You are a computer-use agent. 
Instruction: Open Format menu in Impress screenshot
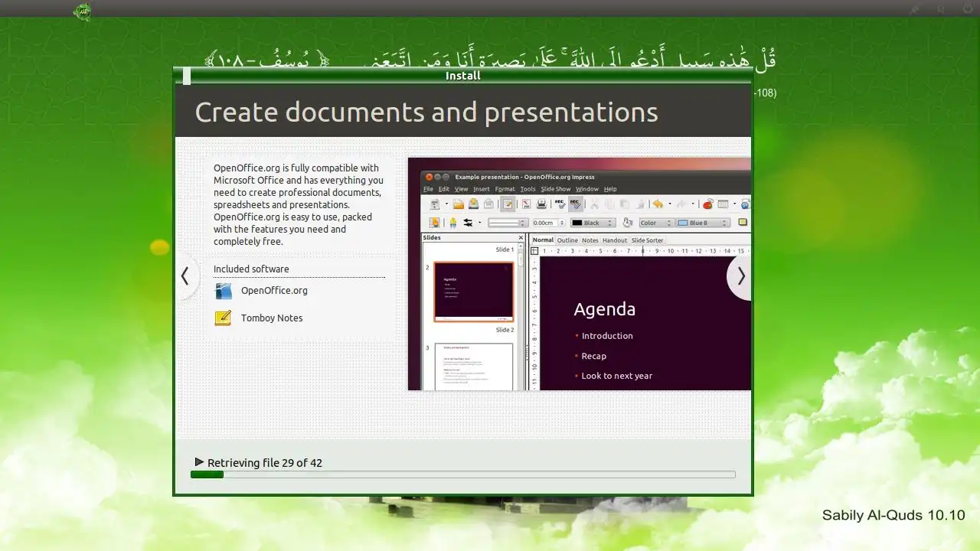(505, 189)
